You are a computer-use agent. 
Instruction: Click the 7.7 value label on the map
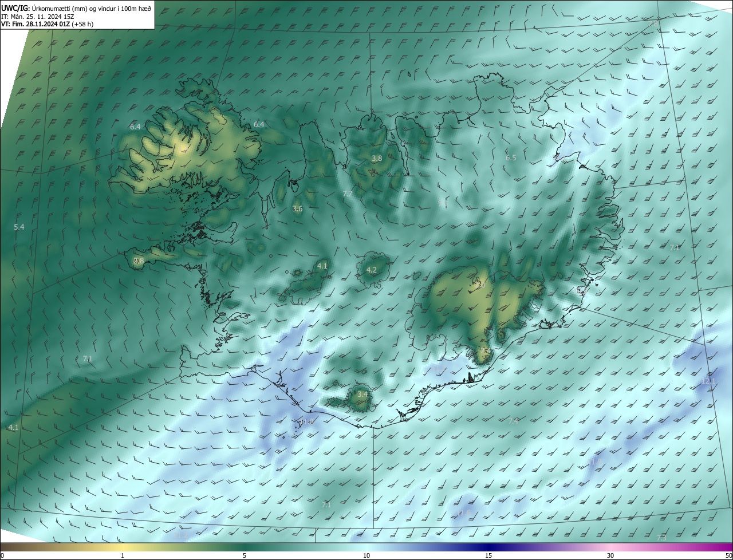coord(347,194)
